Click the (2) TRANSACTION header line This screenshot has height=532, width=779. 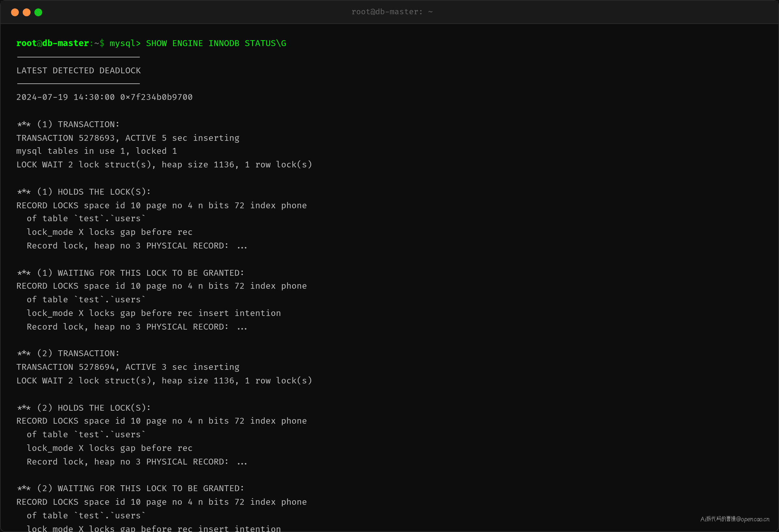click(x=68, y=354)
